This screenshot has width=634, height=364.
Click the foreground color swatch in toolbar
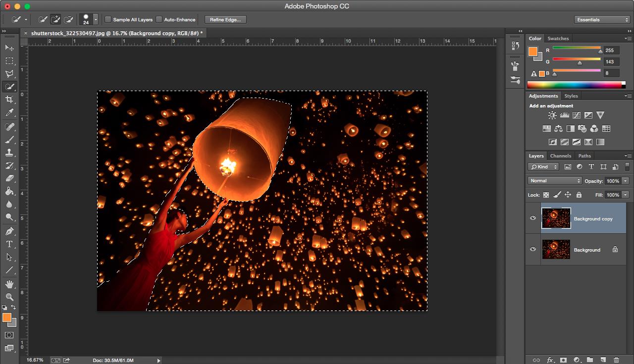pos(6,317)
